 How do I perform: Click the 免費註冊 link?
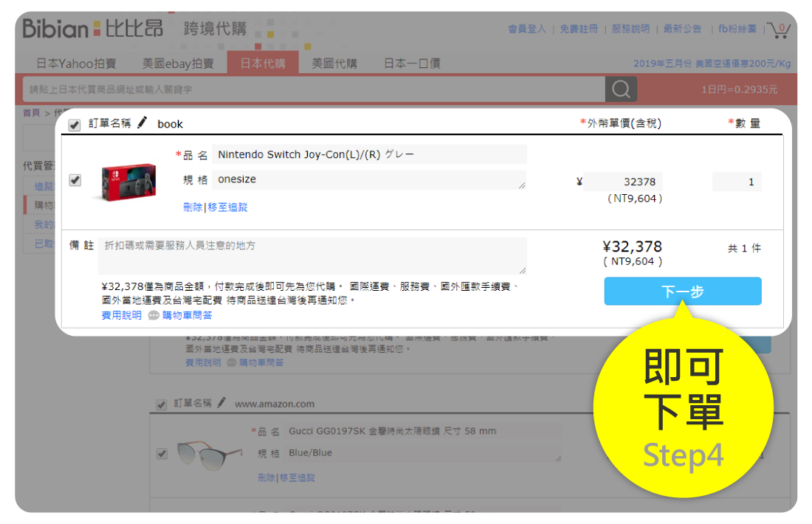579,29
